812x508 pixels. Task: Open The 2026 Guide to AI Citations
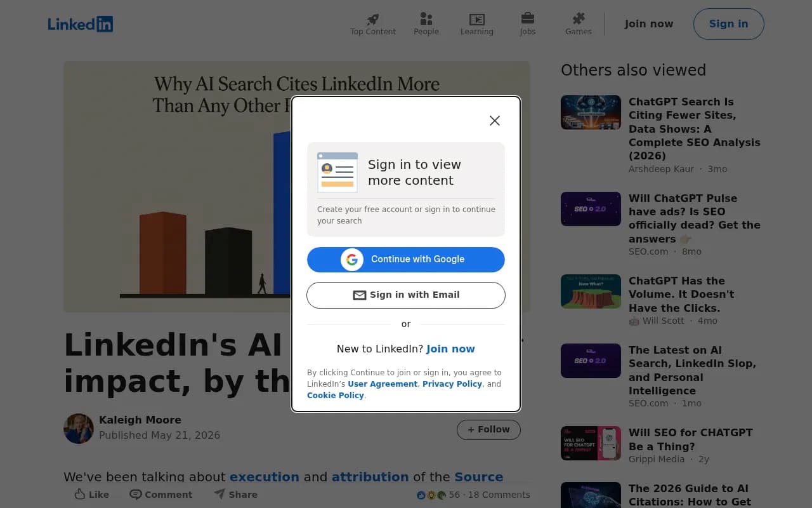(x=690, y=495)
